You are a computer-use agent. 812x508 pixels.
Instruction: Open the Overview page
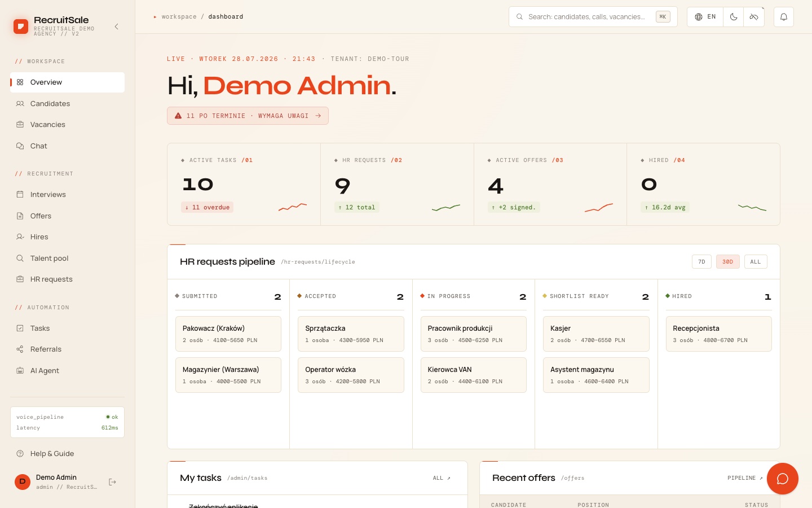click(x=67, y=82)
